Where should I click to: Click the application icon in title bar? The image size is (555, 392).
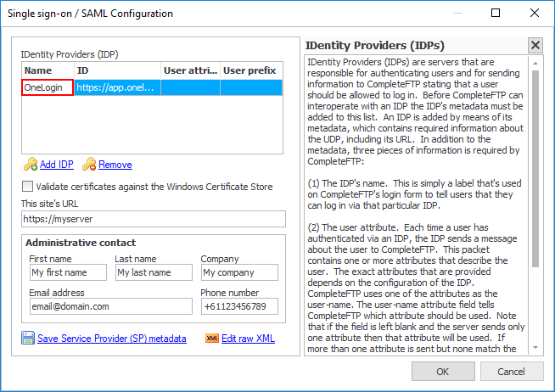[12, 14]
